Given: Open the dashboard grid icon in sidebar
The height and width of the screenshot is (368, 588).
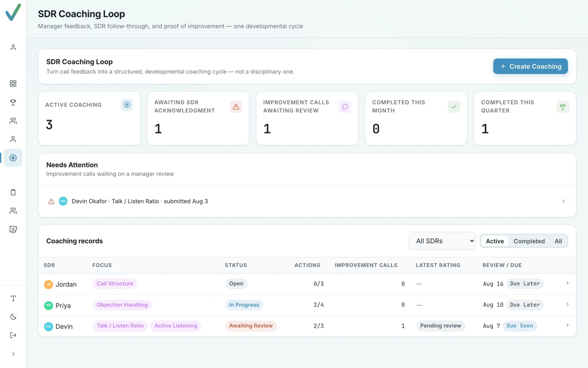Looking at the screenshot, I should (x=13, y=83).
